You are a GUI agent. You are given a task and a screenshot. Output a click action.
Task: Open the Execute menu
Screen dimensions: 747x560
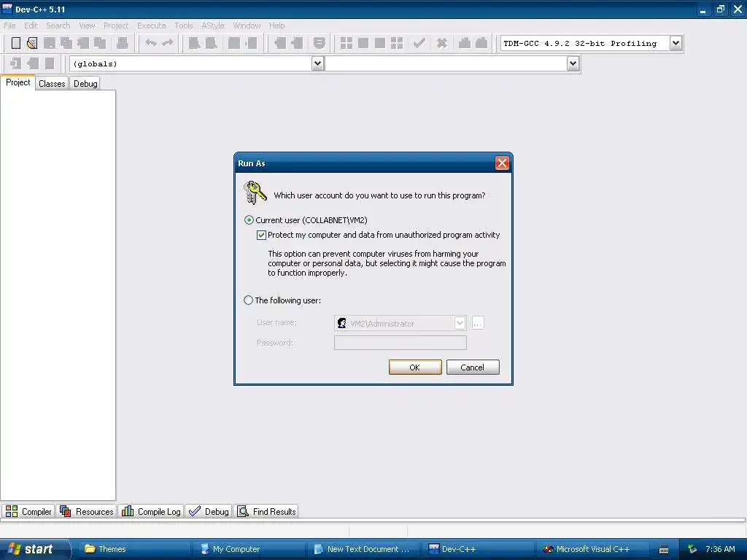pyautogui.click(x=152, y=26)
